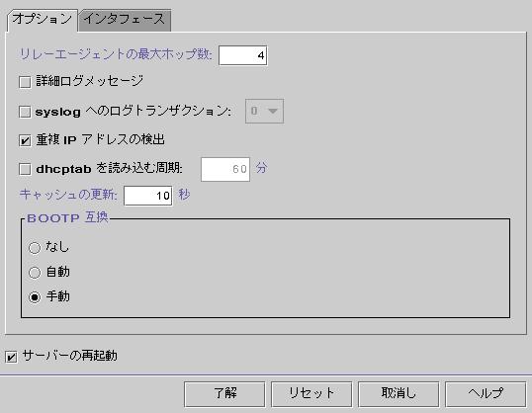Select the なし BOOTP radio button
532x413 pixels.
point(35,248)
